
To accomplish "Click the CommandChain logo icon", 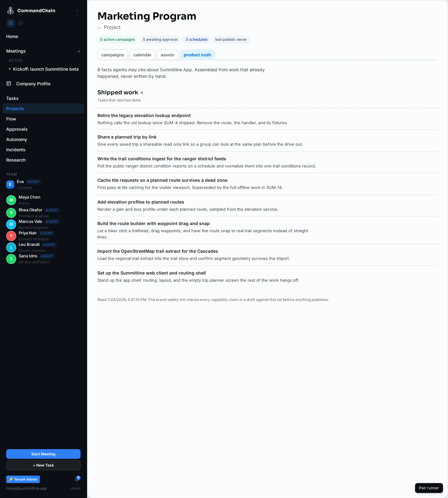I will pos(10,11).
